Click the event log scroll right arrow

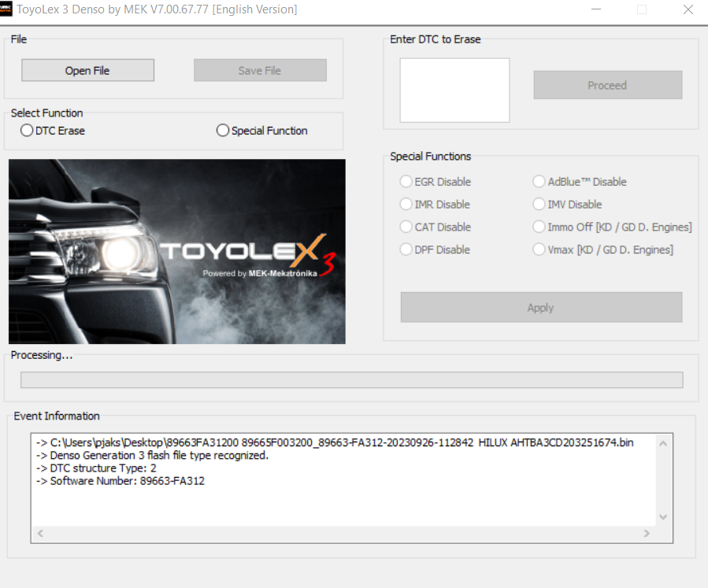pos(647,534)
